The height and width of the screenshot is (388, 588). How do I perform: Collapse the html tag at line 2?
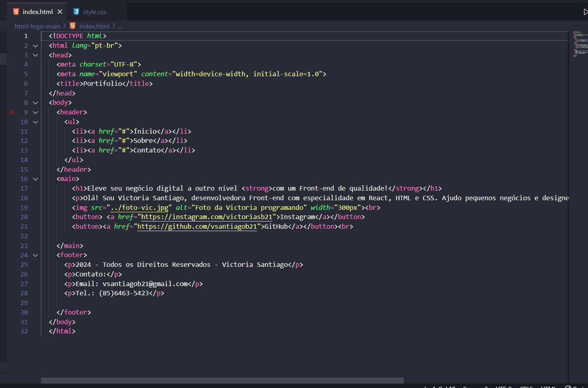tap(35, 46)
